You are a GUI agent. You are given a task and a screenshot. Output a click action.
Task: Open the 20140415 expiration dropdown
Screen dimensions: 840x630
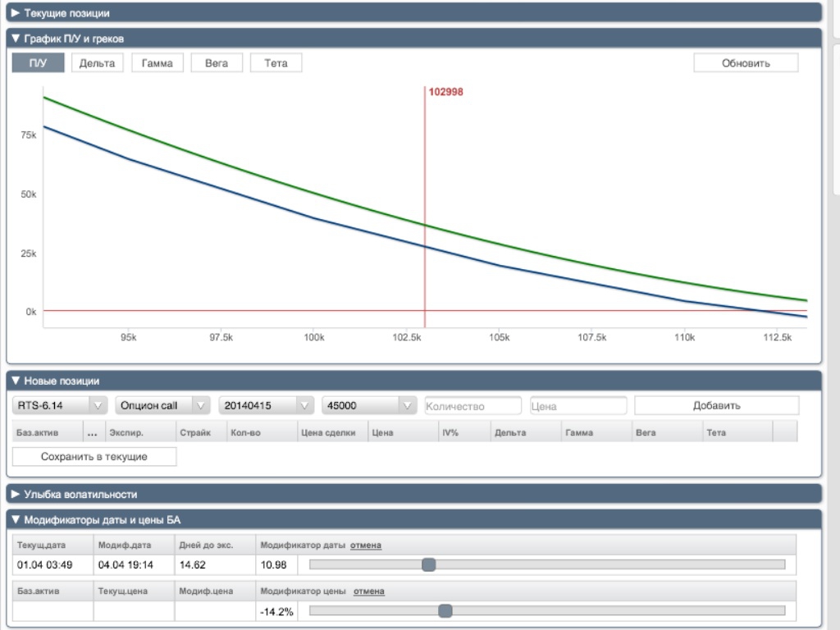coord(267,405)
